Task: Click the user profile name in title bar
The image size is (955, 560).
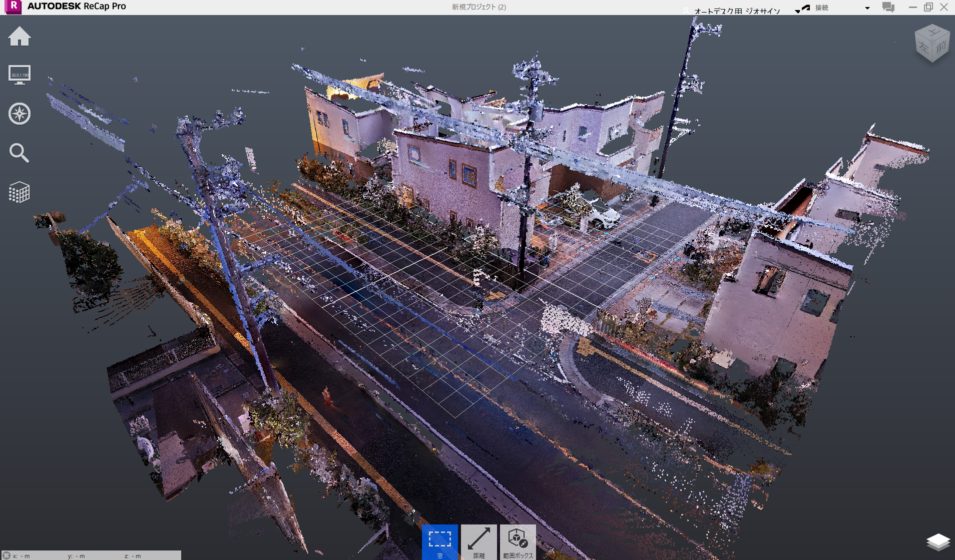Action: pyautogui.click(x=737, y=11)
